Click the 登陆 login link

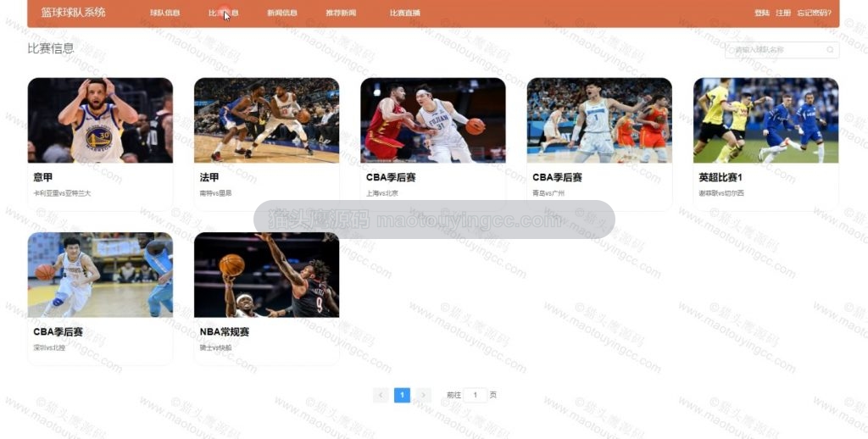point(762,13)
